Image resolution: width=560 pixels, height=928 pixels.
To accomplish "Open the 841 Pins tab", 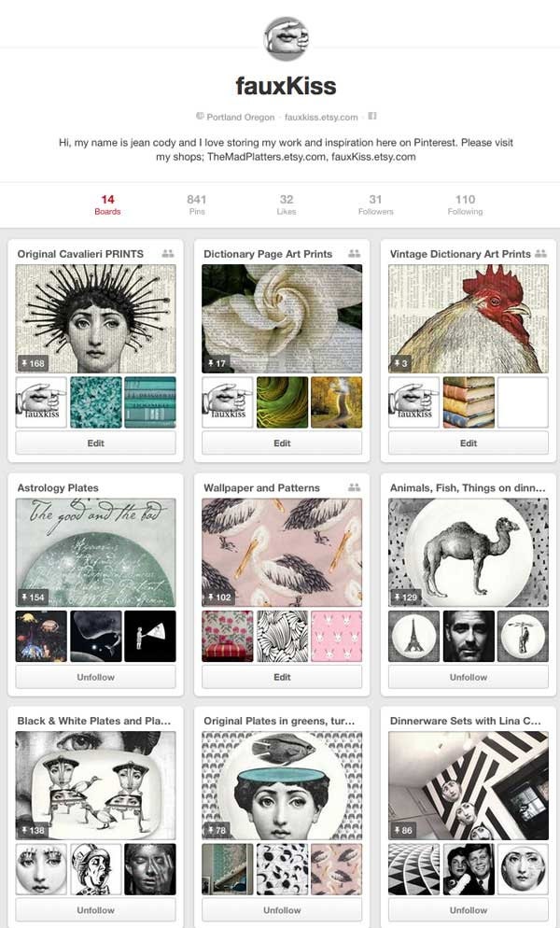I will (197, 204).
